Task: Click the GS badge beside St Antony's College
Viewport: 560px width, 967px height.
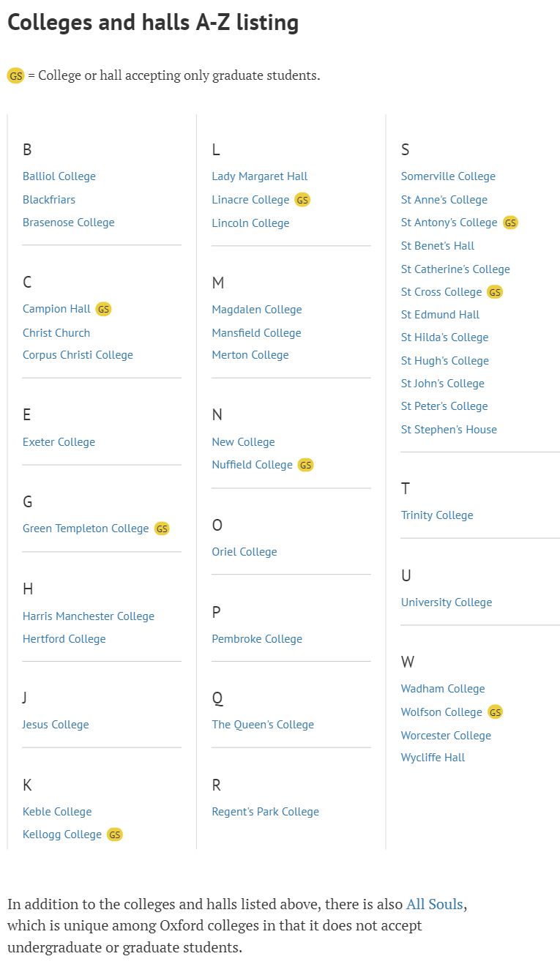Action: 510,223
